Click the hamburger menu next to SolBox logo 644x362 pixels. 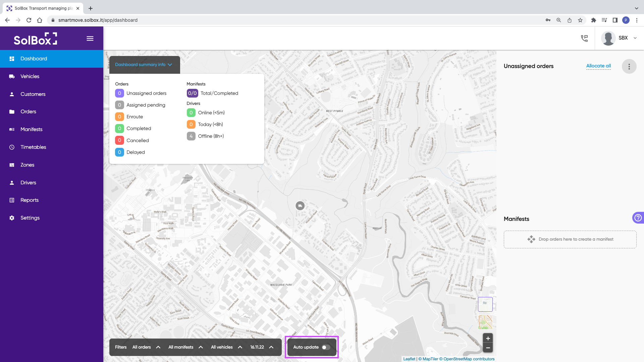[90, 38]
